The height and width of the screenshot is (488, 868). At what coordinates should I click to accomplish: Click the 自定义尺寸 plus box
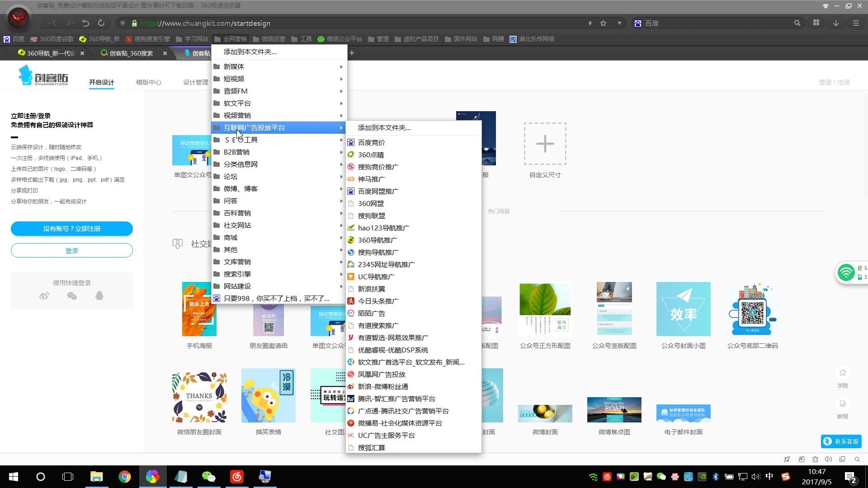coord(545,144)
